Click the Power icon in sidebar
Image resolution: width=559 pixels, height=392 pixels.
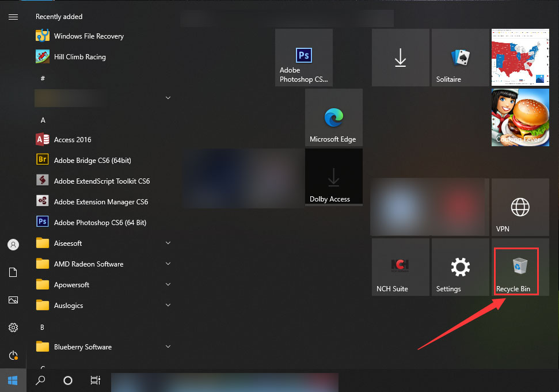[13, 355]
